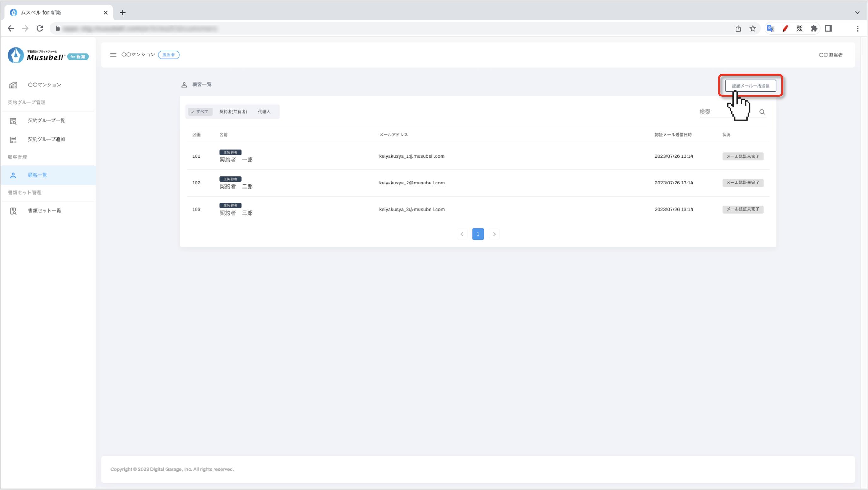The height and width of the screenshot is (490, 868).
Task: Click 認証メール一括送信 button
Action: point(750,86)
